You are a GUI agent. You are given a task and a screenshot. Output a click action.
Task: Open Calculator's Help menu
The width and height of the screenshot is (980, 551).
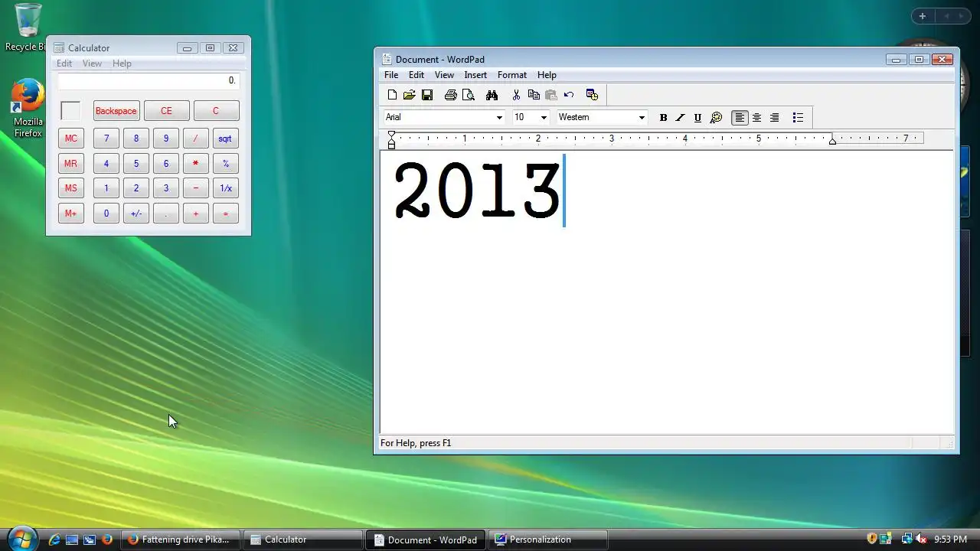point(122,64)
